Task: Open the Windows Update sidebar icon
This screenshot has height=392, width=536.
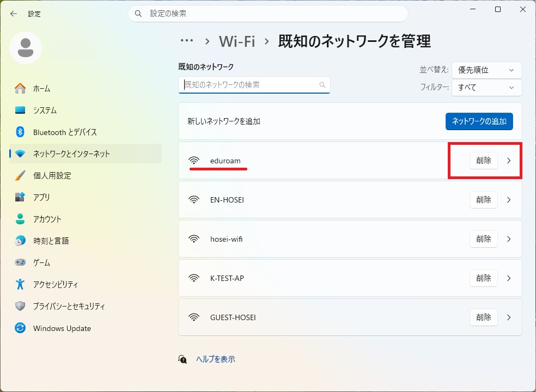Action: pos(20,328)
